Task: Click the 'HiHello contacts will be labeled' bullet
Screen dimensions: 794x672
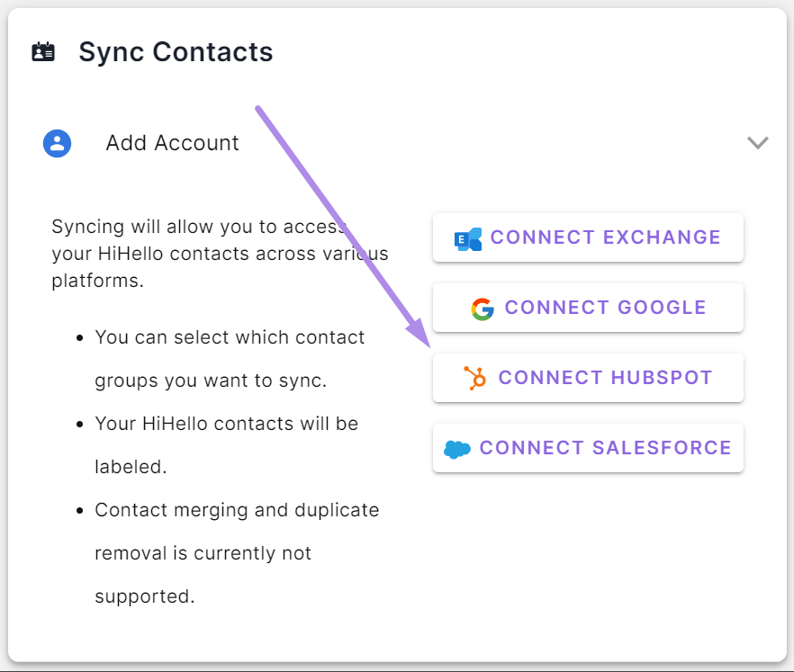Action: 226,444
